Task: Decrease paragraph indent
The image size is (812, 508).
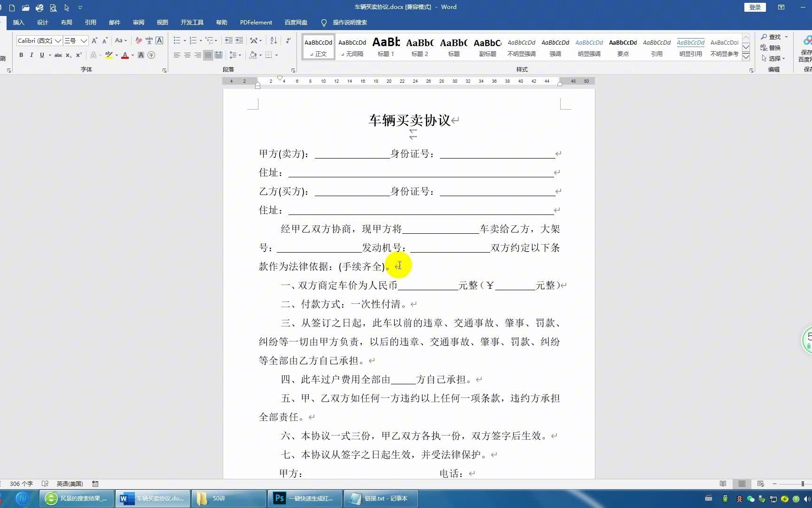Action: 229,40
